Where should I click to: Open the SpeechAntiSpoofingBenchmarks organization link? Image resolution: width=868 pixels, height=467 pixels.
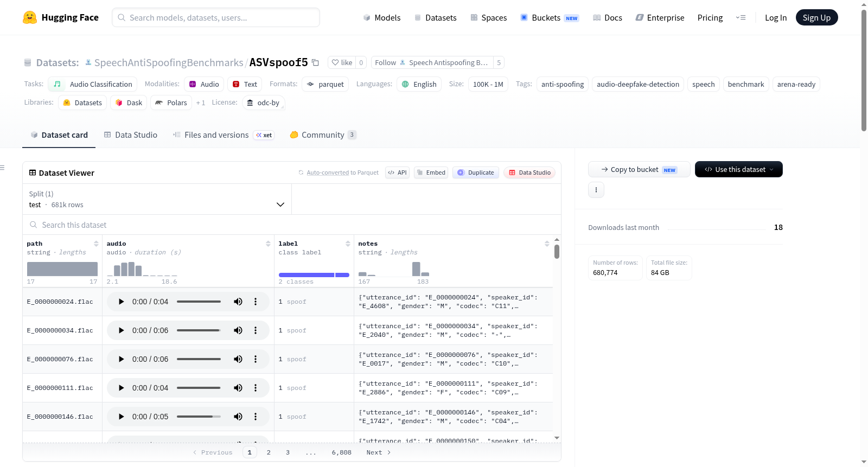coord(169,62)
